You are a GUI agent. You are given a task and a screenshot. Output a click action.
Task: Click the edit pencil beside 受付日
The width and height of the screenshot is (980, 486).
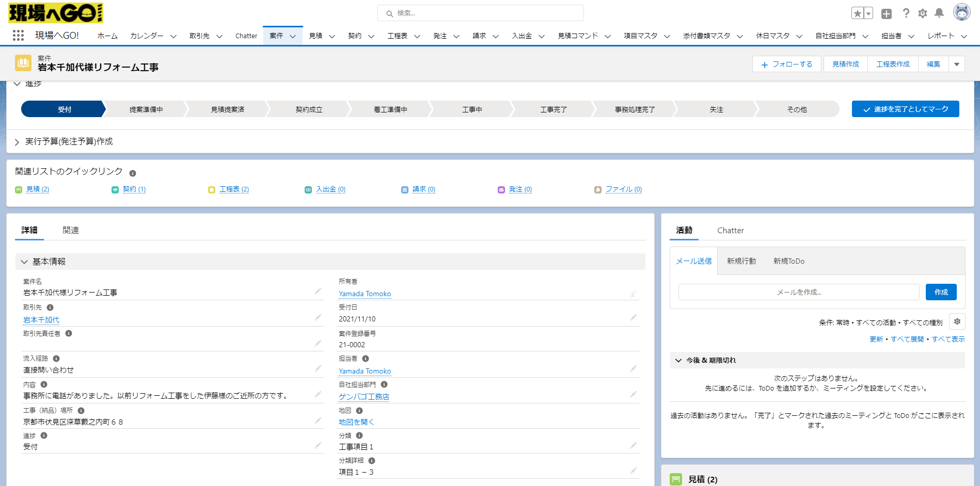coord(634,317)
